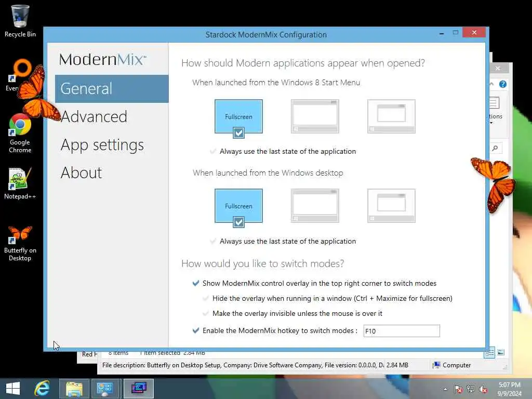Image resolution: width=532 pixels, height=399 pixels.
Task: Open File Explorer from the taskbar
Action: pyautogui.click(x=74, y=389)
